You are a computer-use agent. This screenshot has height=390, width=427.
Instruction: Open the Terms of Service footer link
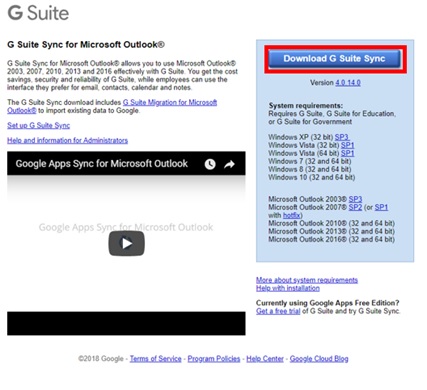coord(156,359)
